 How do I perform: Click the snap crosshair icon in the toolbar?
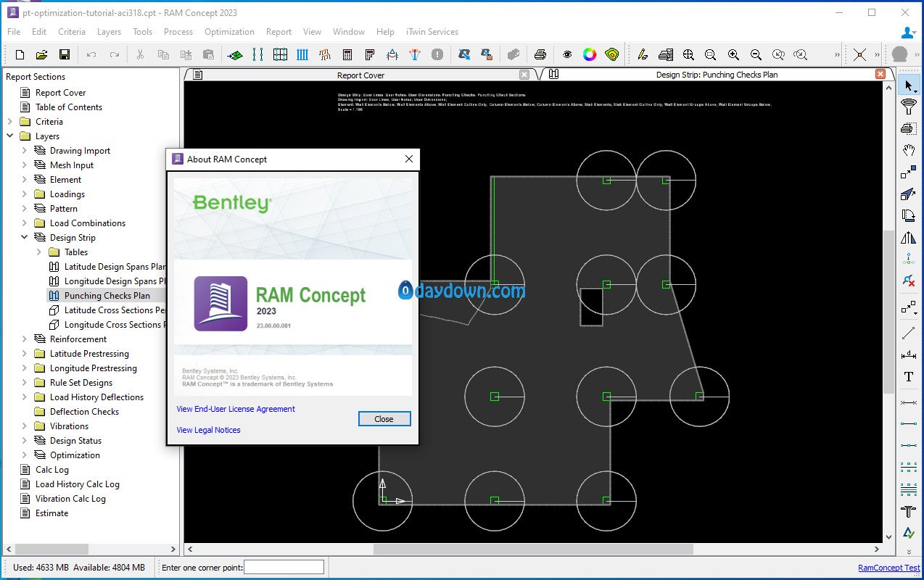(860, 54)
